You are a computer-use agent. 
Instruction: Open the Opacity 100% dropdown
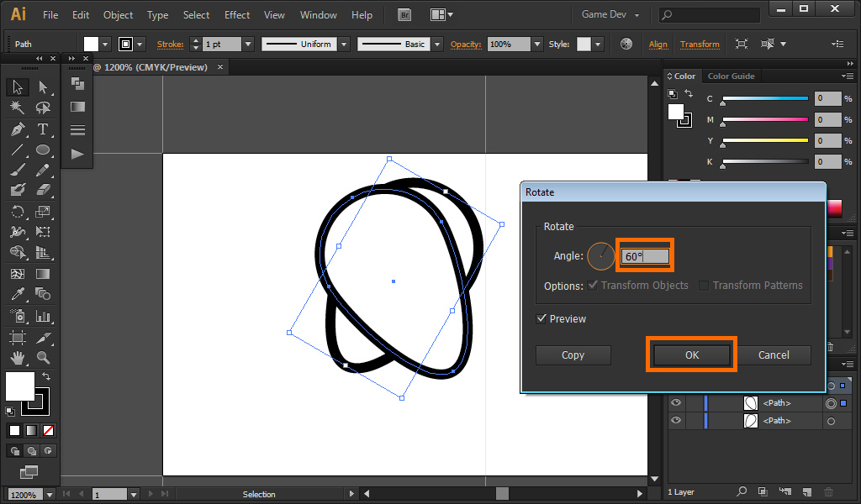coord(536,44)
